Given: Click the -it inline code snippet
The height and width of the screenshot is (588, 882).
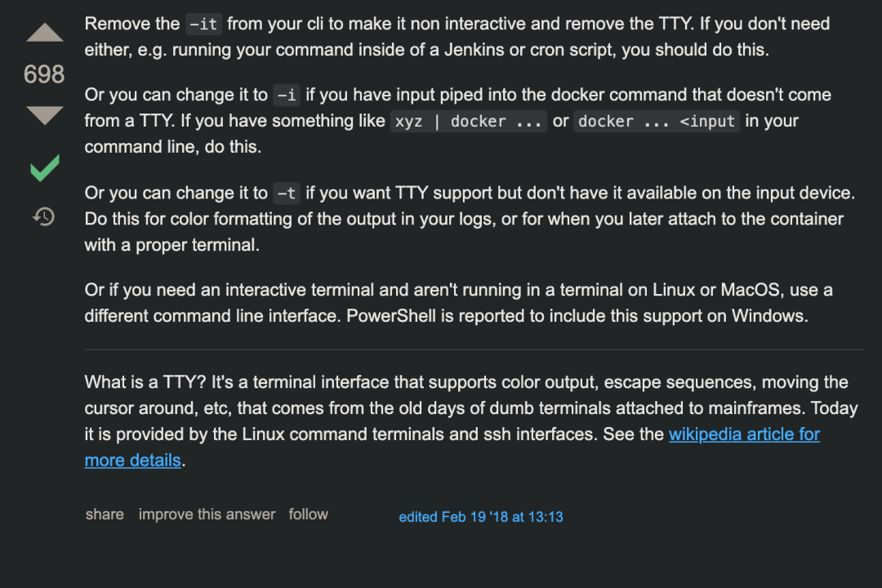Looking at the screenshot, I should pyautogui.click(x=203, y=24).
